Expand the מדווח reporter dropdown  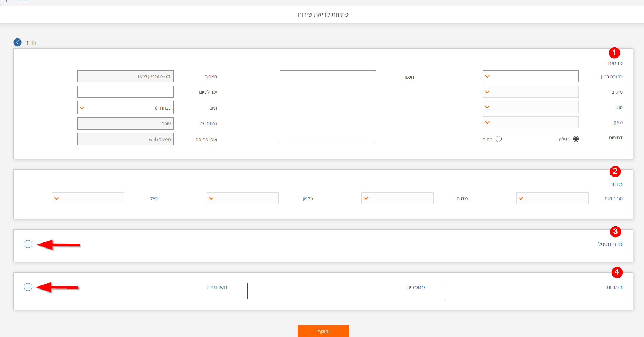(x=398, y=198)
